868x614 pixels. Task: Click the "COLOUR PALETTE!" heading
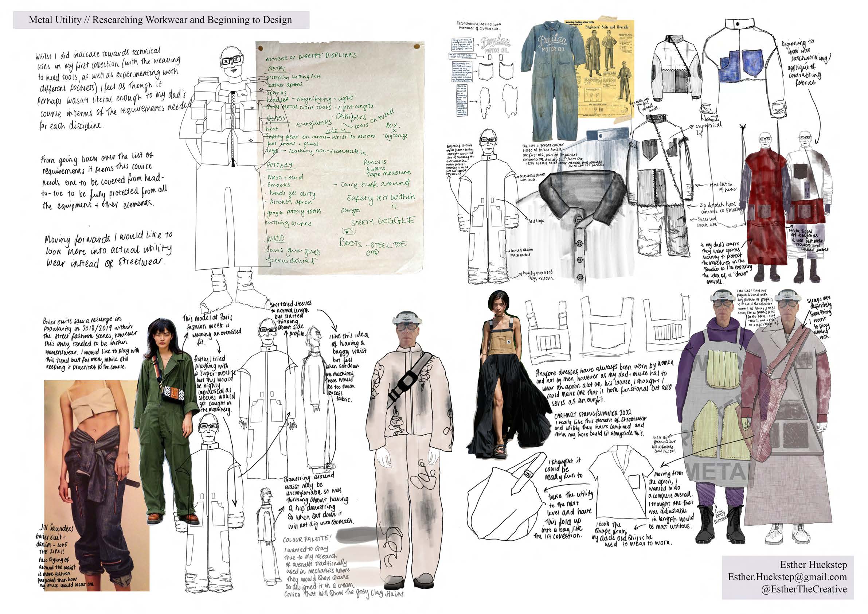coord(307,539)
